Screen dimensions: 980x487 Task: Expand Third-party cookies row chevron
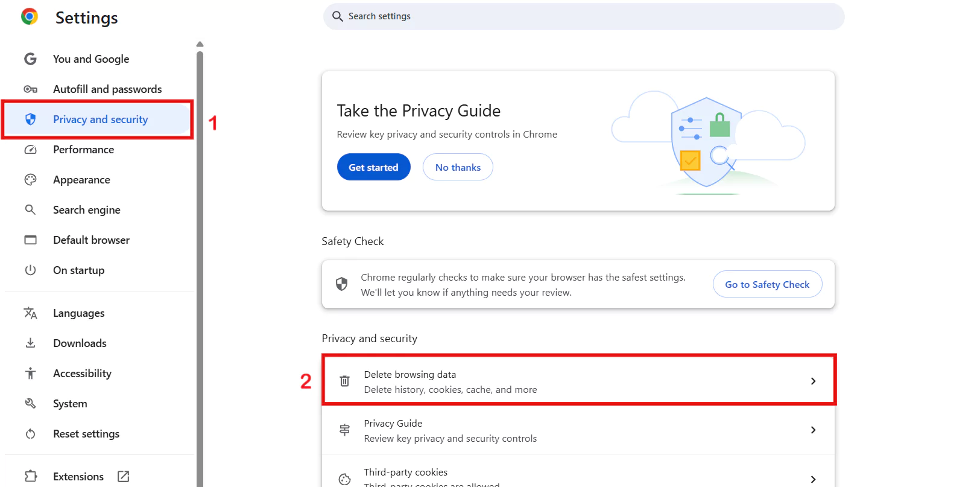coord(813,479)
